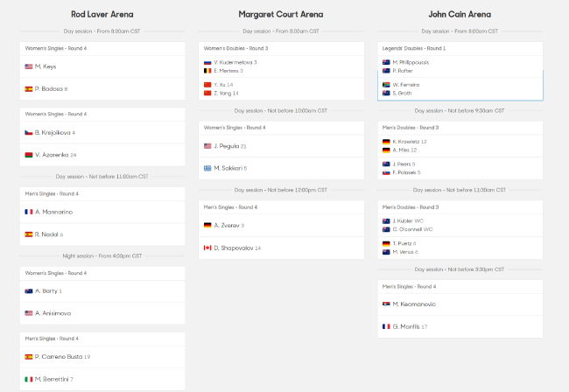Click the Czech flag beside B. Krejcikova
569x392 pixels.
tap(28, 132)
